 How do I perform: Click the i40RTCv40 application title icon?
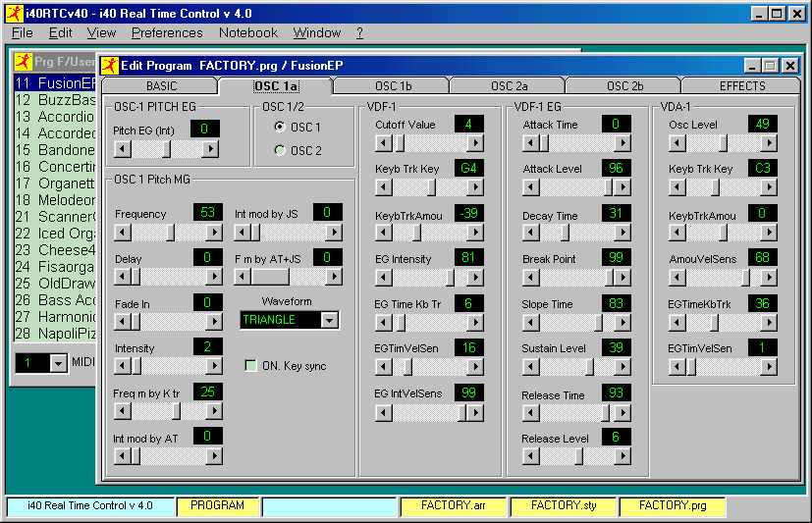[x=13, y=14]
